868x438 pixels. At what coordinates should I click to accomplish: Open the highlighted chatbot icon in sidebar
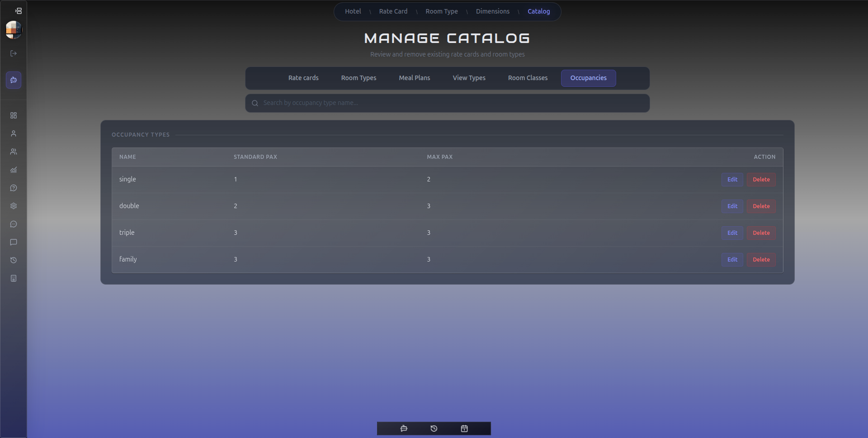tap(14, 80)
